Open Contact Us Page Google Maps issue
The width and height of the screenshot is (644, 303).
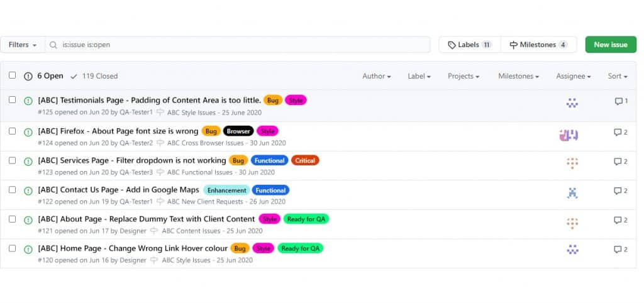tap(118, 190)
